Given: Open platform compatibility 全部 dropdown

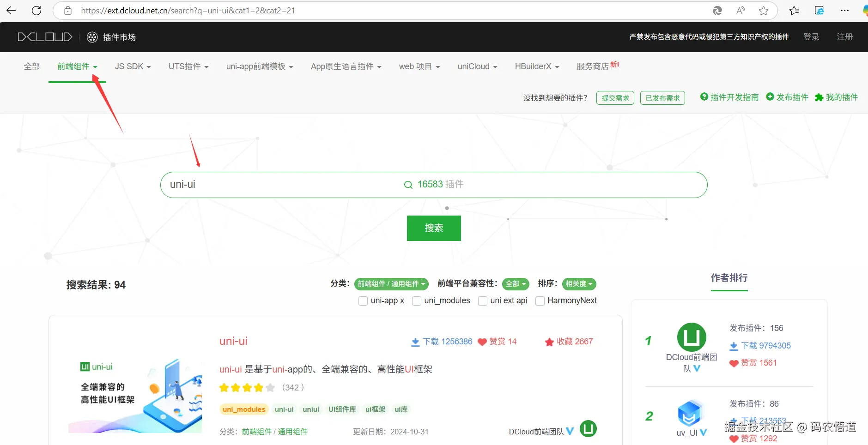Looking at the screenshot, I should point(516,284).
